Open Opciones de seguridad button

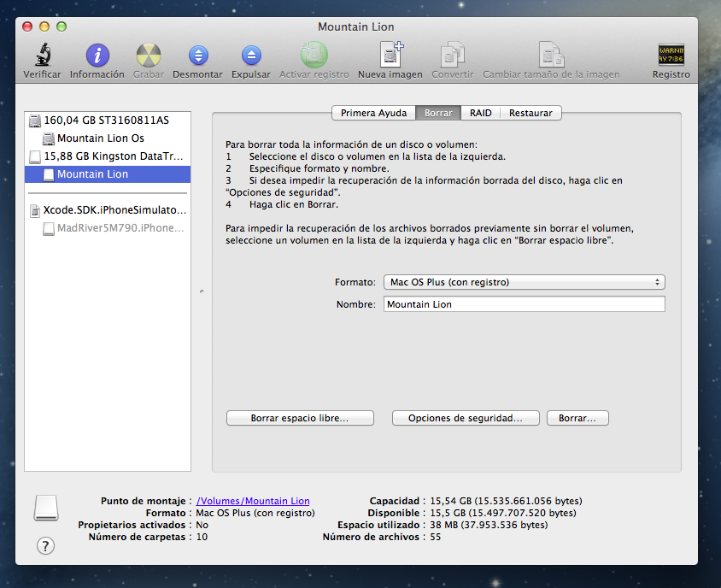(466, 418)
